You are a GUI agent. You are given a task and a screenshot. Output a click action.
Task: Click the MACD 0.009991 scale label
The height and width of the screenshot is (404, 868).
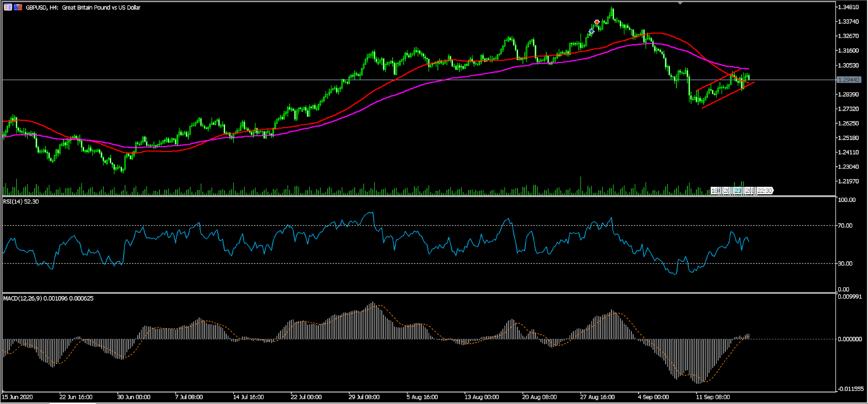tap(850, 296)
